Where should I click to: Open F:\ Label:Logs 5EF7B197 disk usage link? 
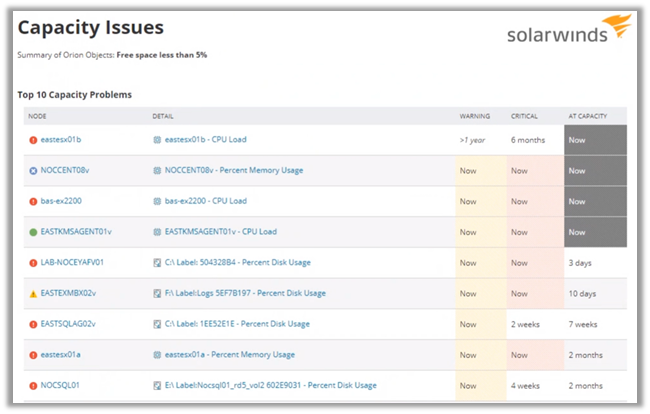click(x=245, y=293)
